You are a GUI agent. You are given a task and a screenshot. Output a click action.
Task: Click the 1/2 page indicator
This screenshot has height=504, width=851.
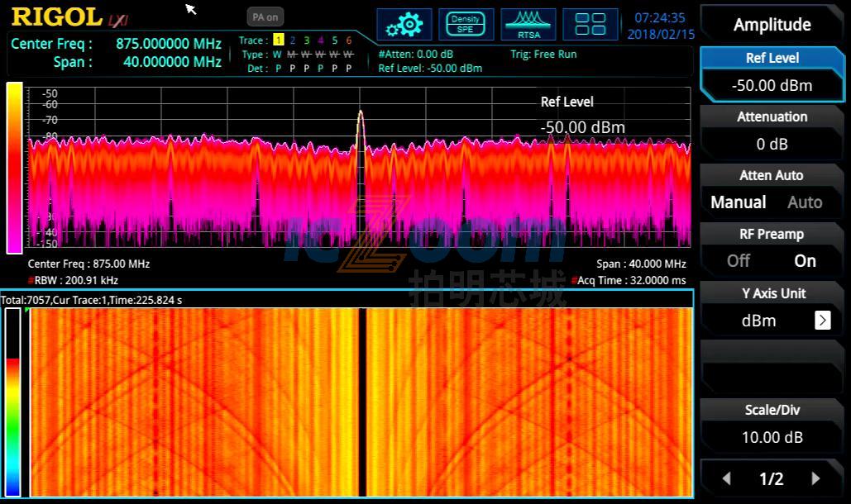tap(772, 478)
